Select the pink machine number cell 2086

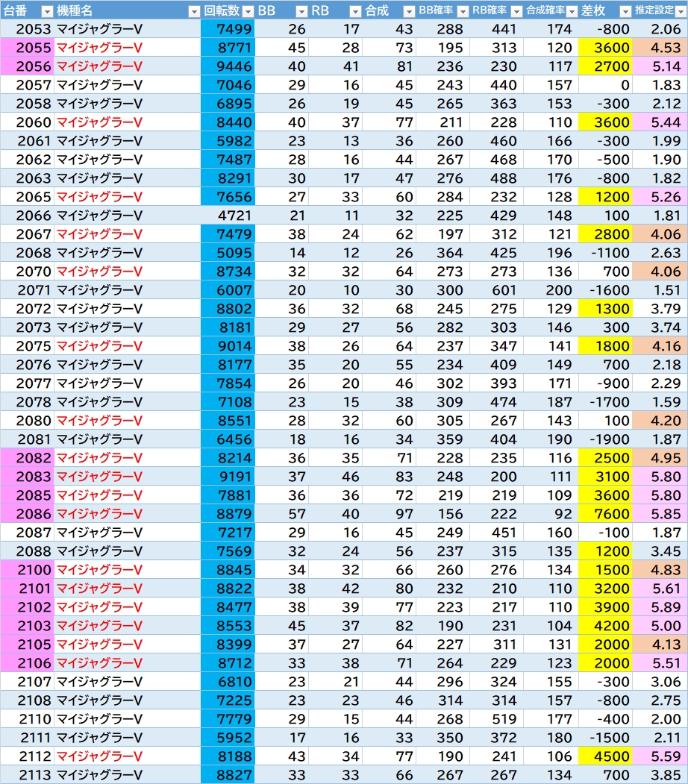pos(27,514)
